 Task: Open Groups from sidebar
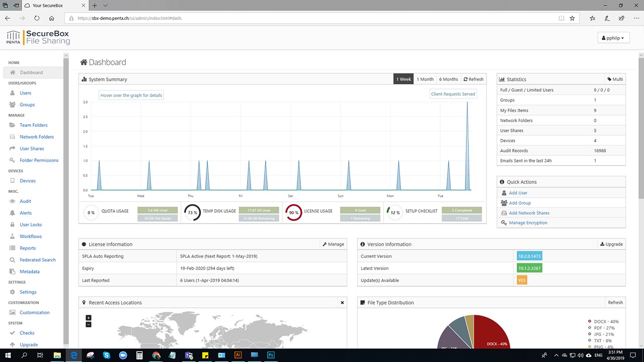(27, 105)
